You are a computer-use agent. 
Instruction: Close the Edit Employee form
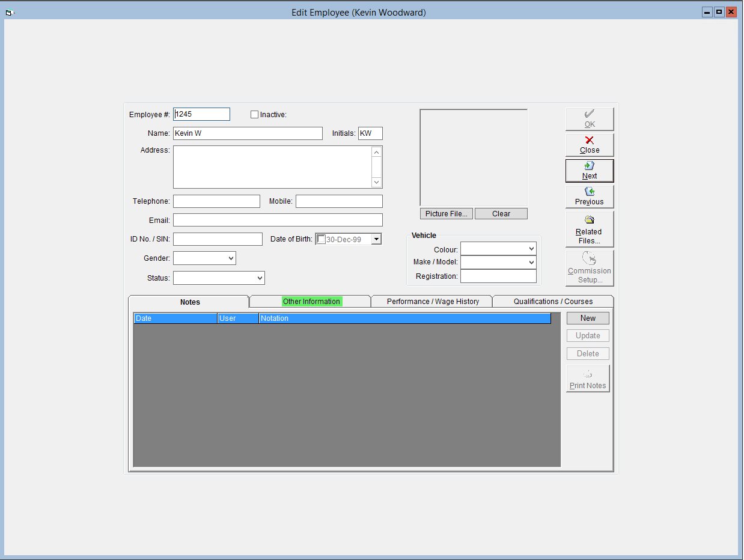(590, 145)
